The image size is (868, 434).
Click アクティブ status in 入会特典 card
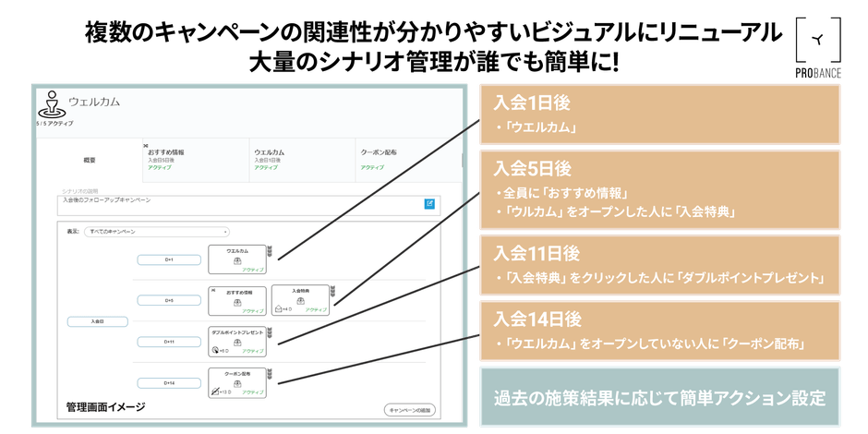click(x=316, y=310)
